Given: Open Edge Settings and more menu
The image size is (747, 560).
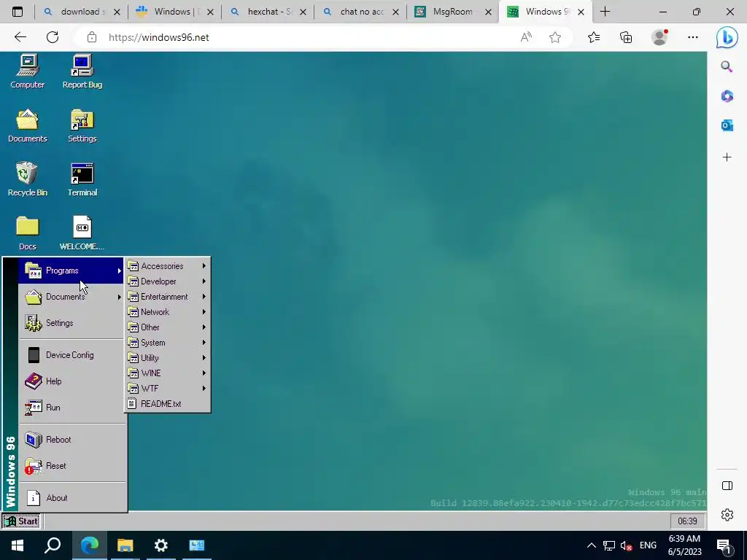Looking at the screenshot, I should pos(693,37).
